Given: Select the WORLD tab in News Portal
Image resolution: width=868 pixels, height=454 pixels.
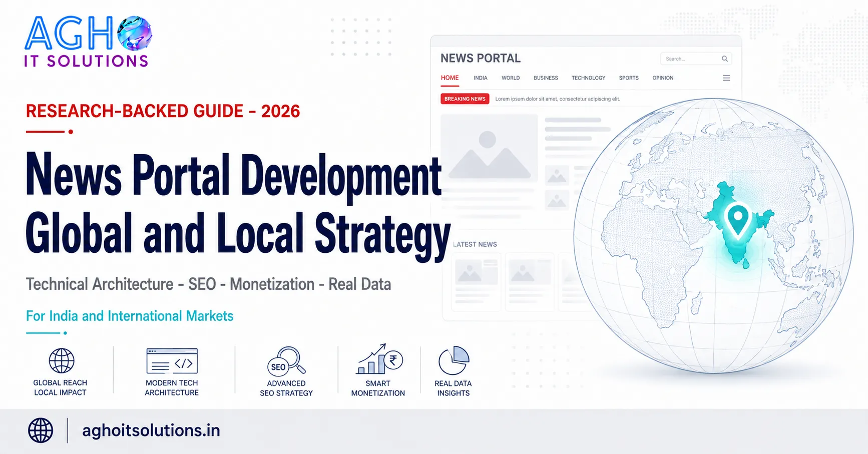Looking at the screenshot, I should [x=511, y=78].
